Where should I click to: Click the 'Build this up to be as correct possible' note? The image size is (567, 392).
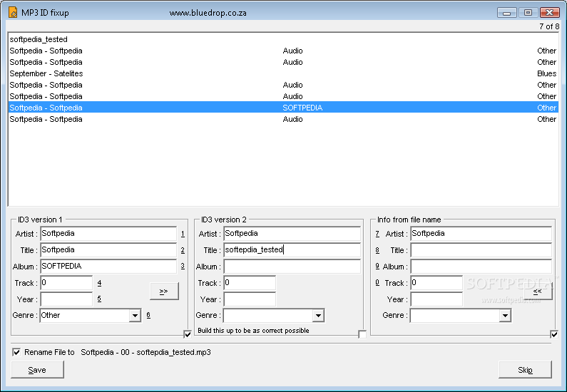click(x=253, y=331)
